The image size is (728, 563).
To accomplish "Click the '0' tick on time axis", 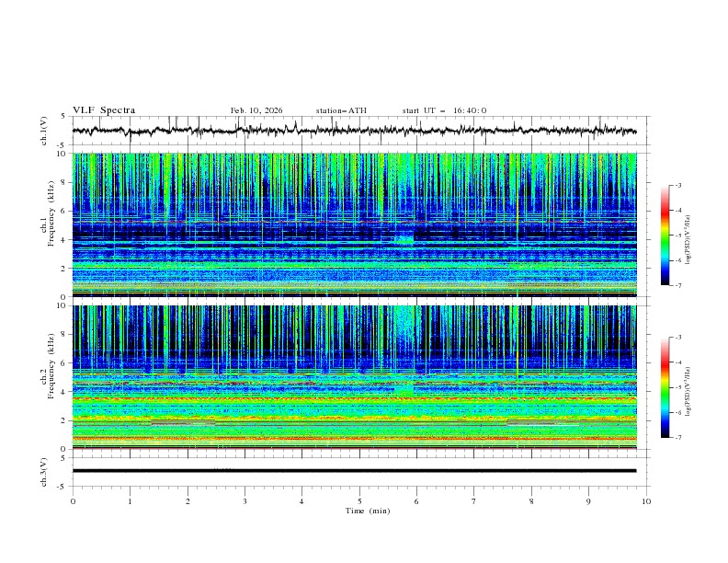I will 73,501.
